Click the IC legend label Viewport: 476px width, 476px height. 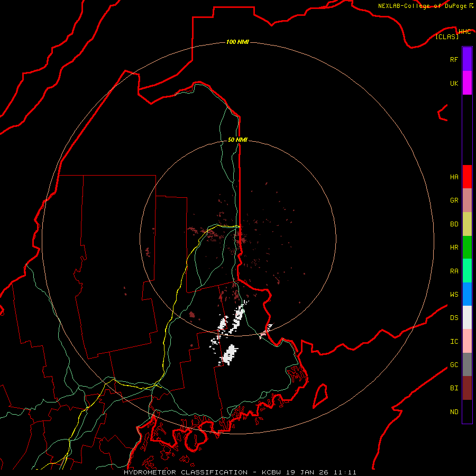(454, 342)
